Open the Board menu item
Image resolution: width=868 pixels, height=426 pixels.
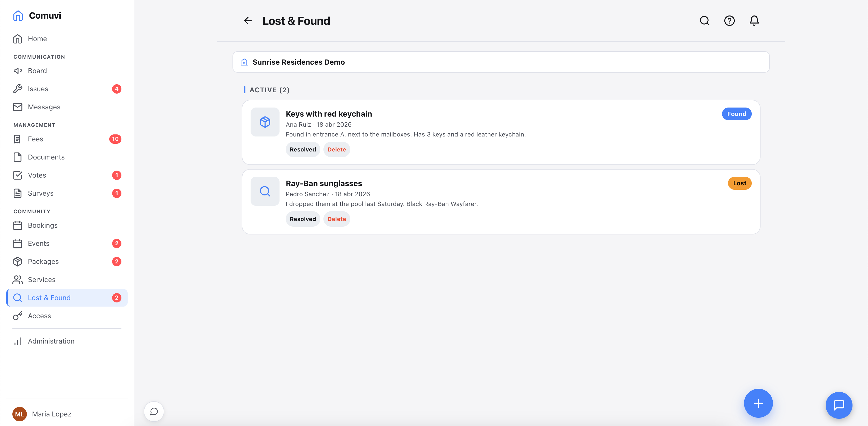[x=67, y=71]
